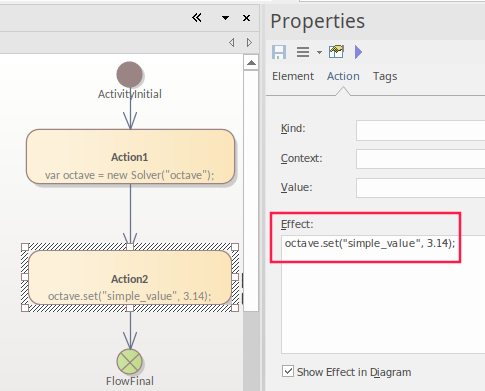Switch to the Element tab

(x=293, y=76)
